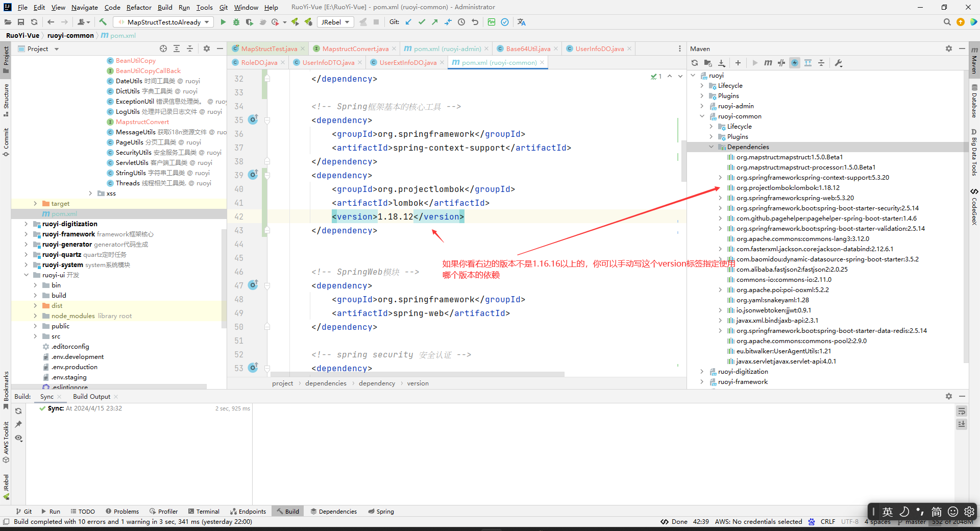Viewport: 980px width, 531px height.
Task: Switch input method via the 英 indicator
Action: tap(888, 511)
